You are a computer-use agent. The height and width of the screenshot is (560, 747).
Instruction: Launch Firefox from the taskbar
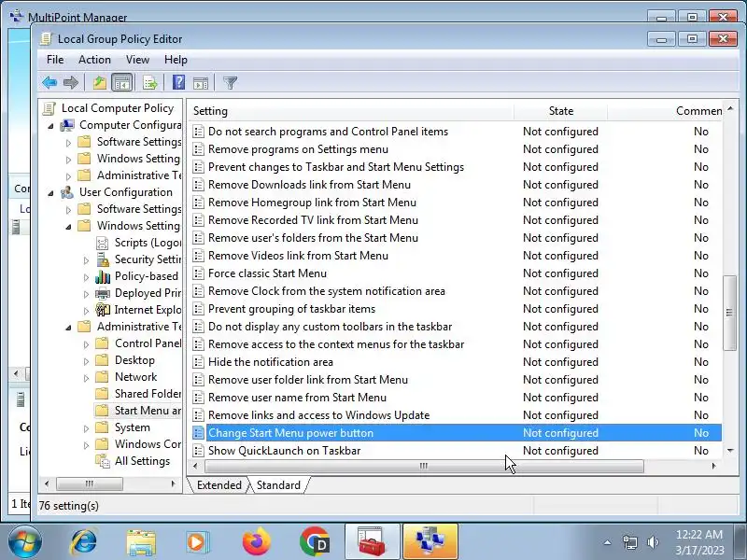pyautogui.click(x=256, y=542)
